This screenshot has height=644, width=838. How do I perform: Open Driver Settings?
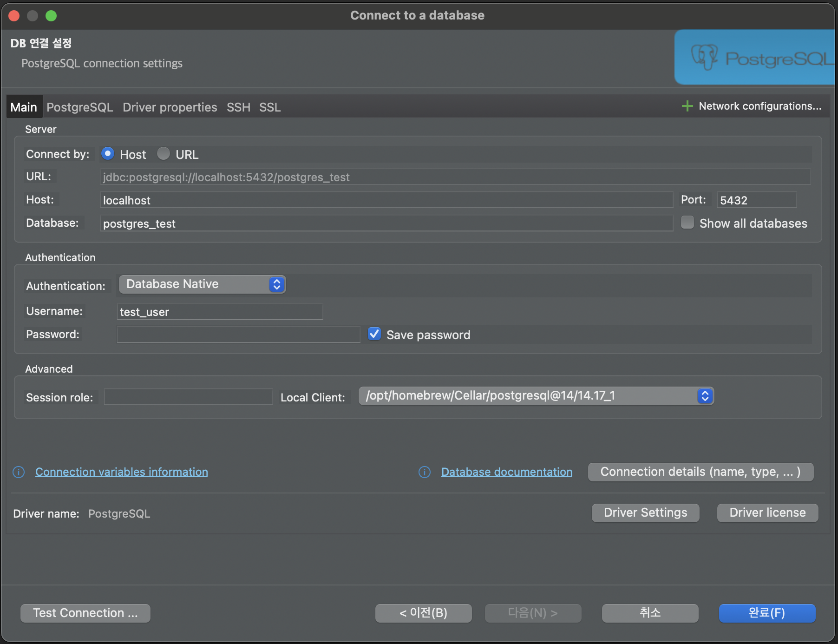646,513
